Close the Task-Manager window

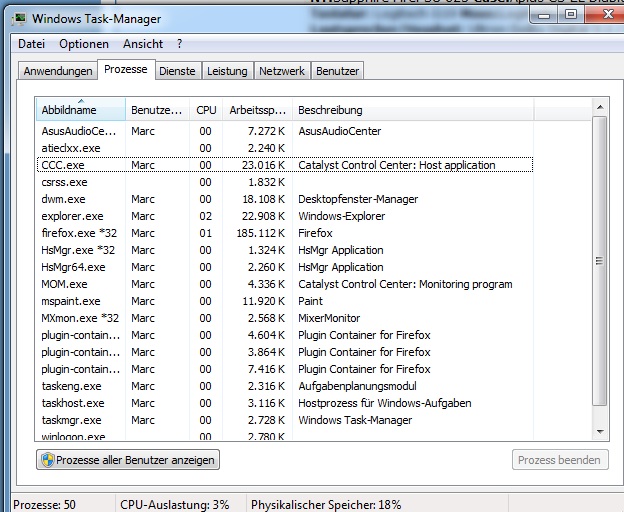point(605,15)
